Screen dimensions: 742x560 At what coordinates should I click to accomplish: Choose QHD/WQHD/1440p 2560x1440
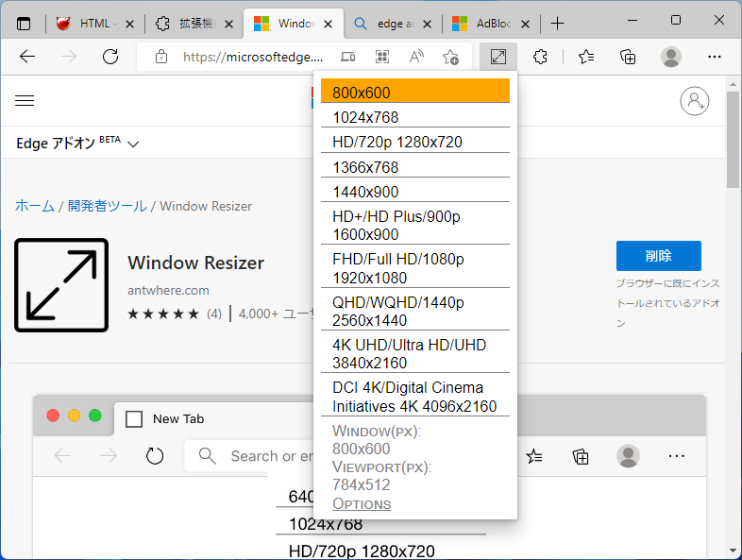pos(415,310)
